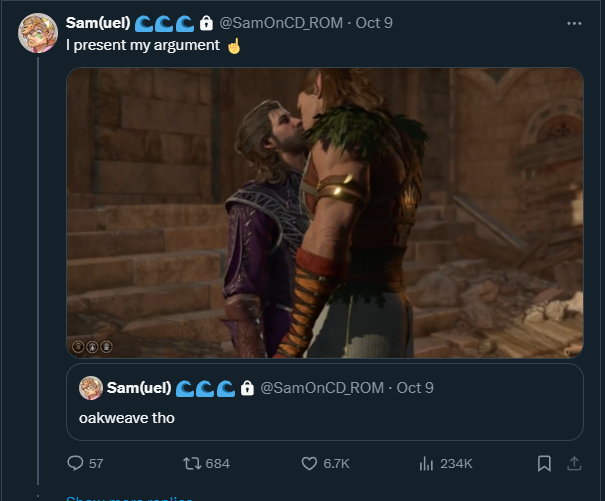Open the quoted tweet saying "oakweave tho"
The height and width of the screenshot is (501, 605).
(324, 417)
